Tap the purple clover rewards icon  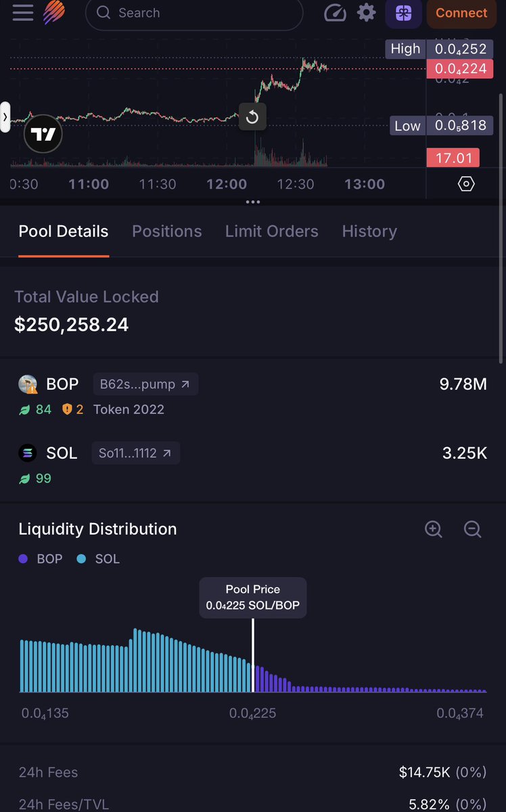click(403, 13)
